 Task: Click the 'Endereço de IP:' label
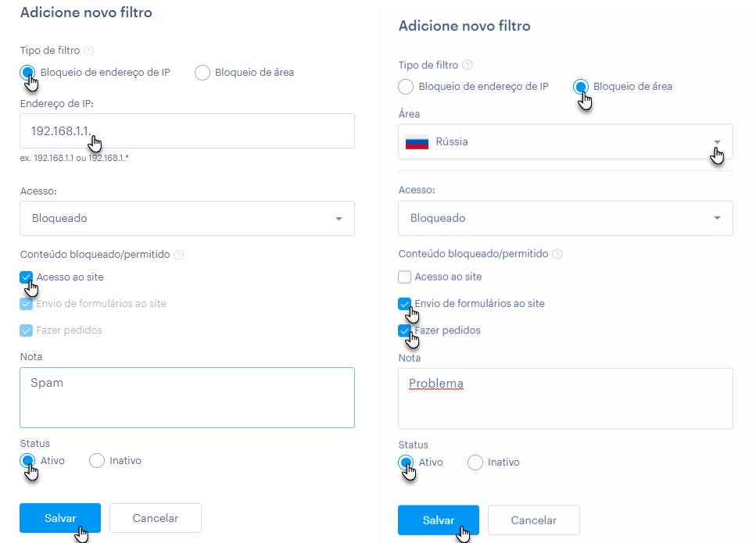pos(57,104)
